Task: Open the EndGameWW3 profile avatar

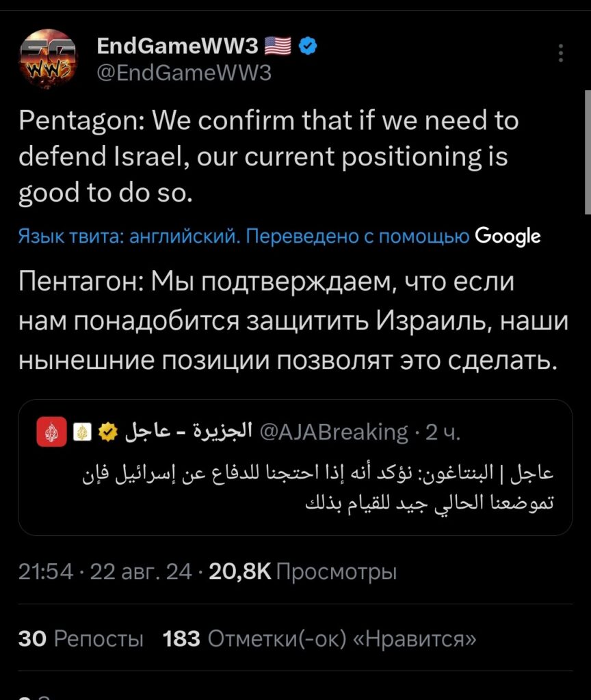Action: [x=48, y=59]
